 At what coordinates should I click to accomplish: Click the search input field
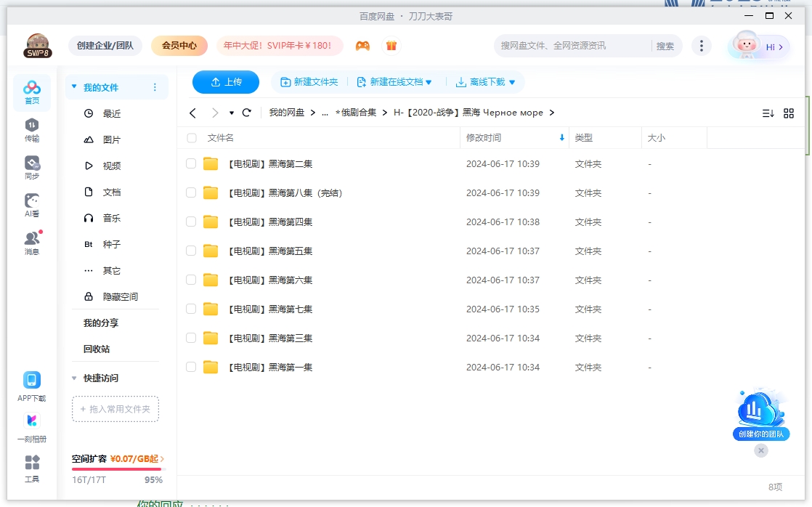[x=573, y=46]
